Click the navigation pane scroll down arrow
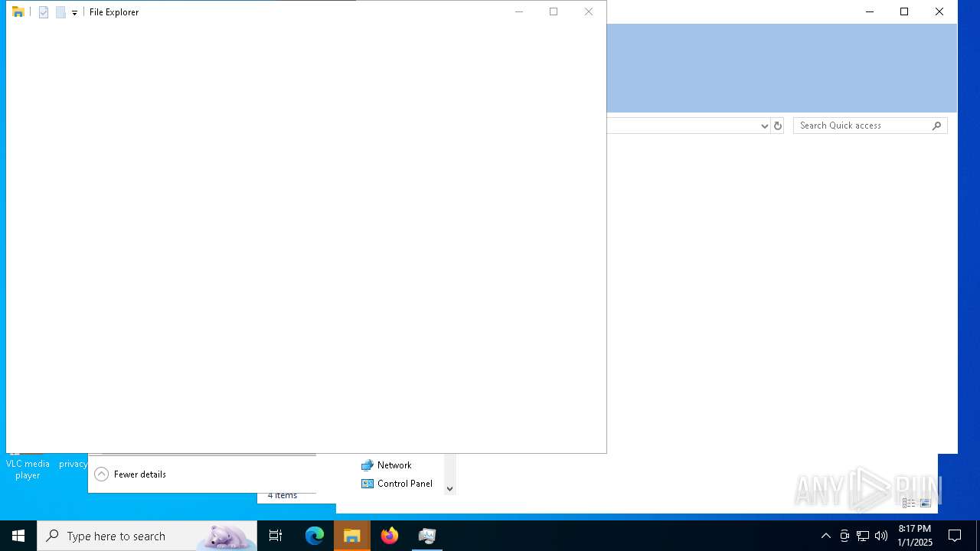The width and height of the screenshot is (980, 551). pyautogui.click(x=450, y=488)
